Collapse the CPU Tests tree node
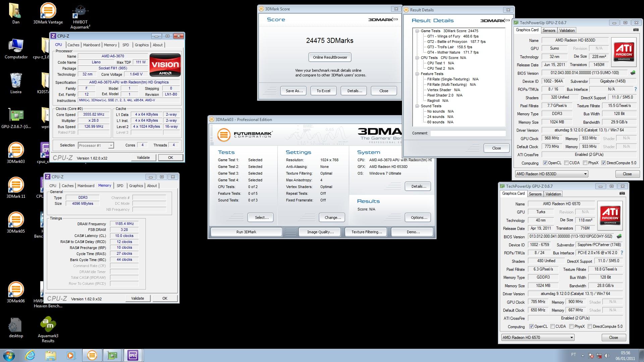Viewport: 644px width, 362px height. coord(417,58)
